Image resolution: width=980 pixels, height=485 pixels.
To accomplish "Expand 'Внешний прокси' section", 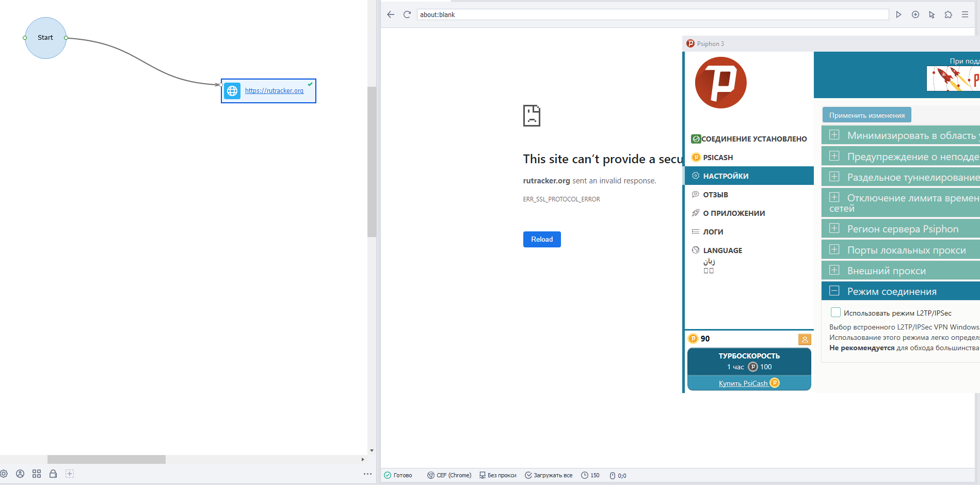I will click(x=901, y=271).
